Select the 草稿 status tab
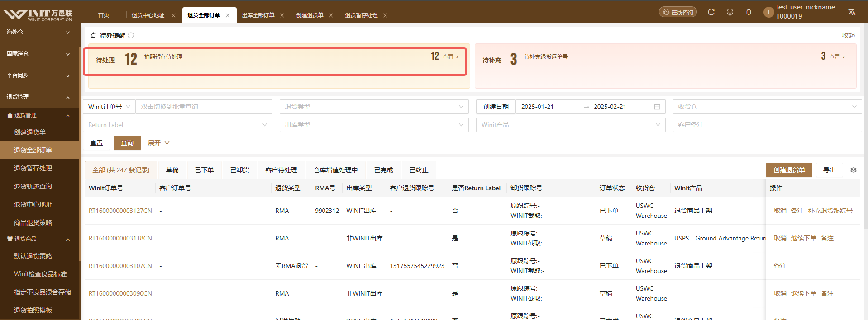This screenshot has height=320, width=868. tap(172, 170)
